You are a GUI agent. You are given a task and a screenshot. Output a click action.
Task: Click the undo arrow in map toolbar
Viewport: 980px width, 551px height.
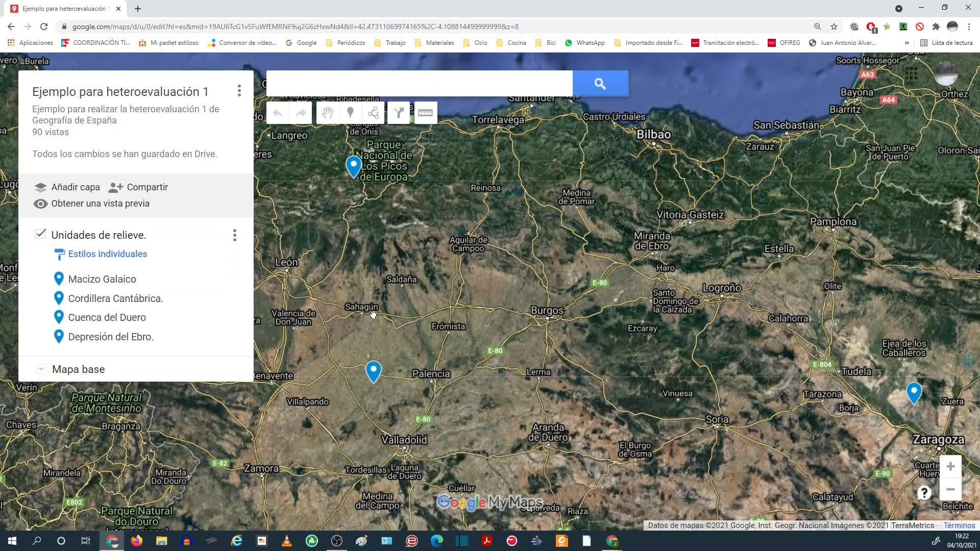(x=278, y=113)
